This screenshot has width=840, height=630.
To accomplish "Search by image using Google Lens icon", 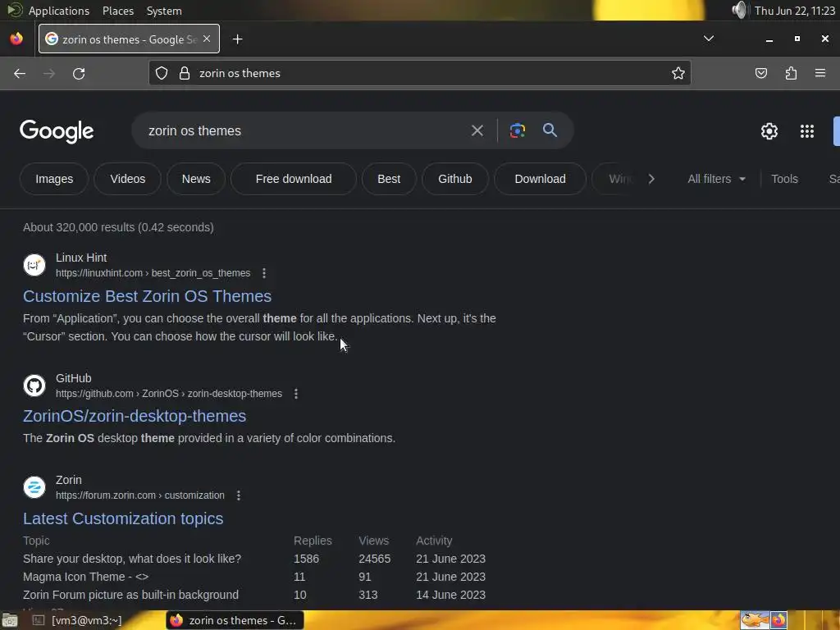I will [x=517, y=130].
